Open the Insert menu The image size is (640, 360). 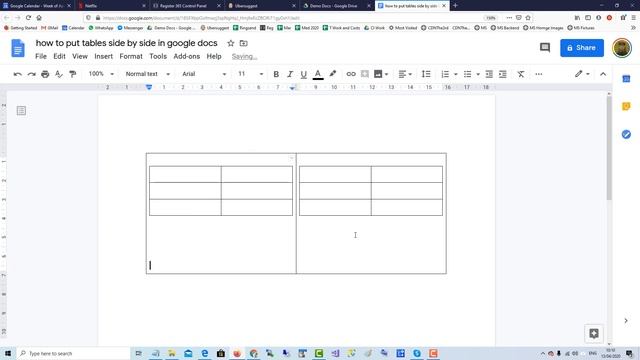[103, 56]
